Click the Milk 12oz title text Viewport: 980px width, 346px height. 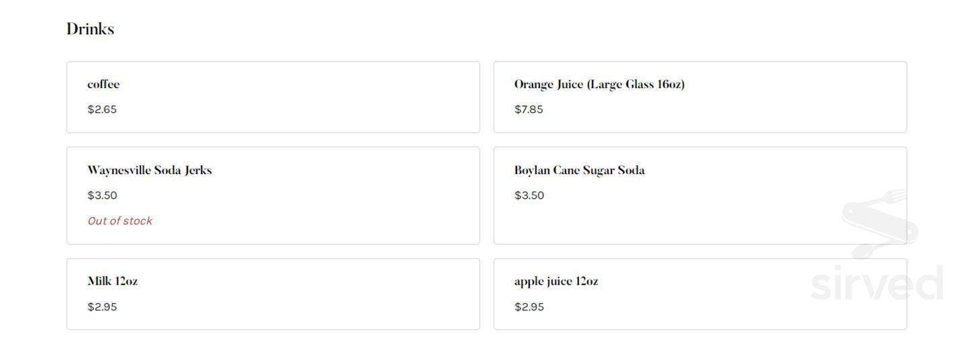click(x=112, y=281)
